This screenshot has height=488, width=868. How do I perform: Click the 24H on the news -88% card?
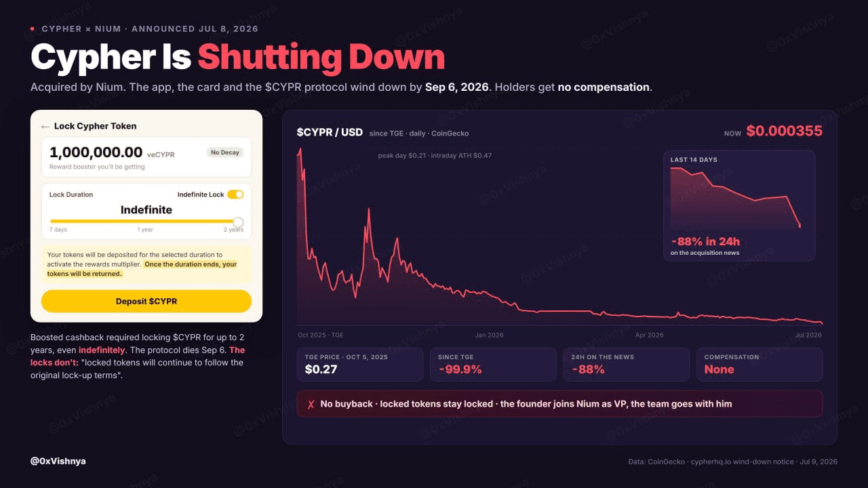pos(626,365)
